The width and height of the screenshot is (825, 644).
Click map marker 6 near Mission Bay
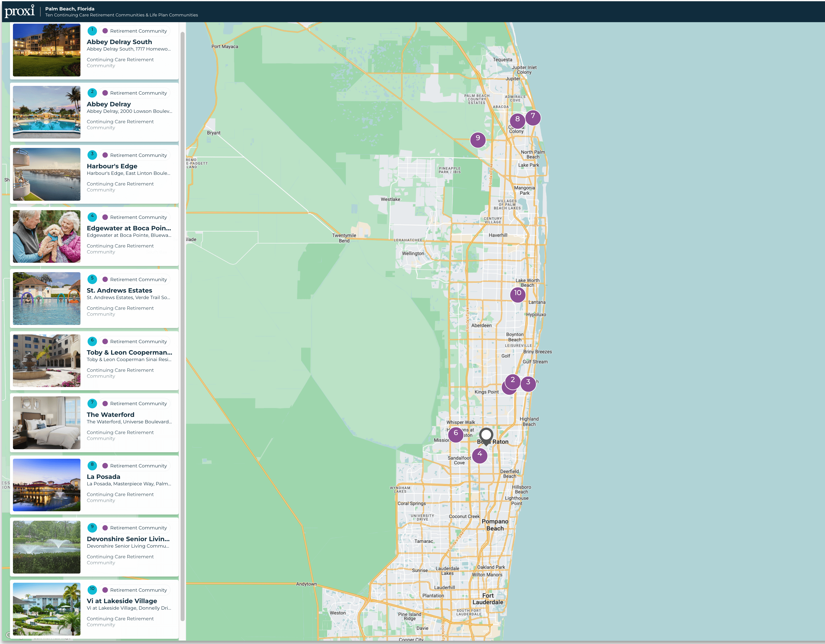point(456,435)
